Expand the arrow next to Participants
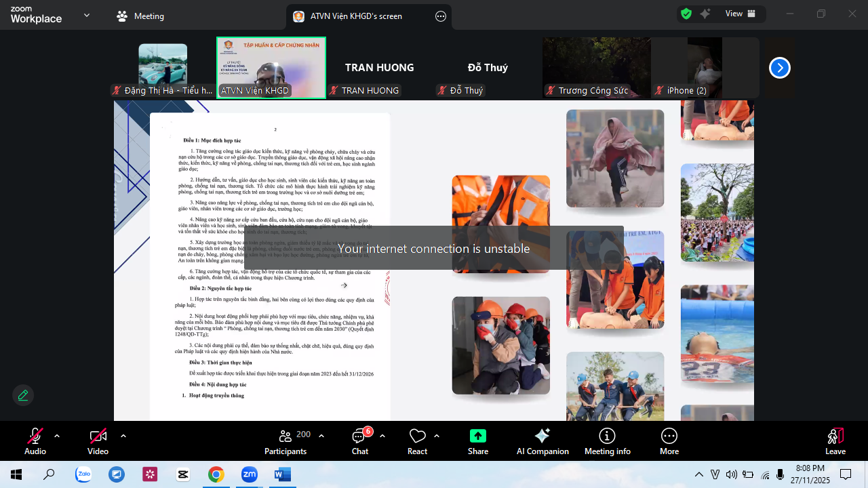 [321, 436]
